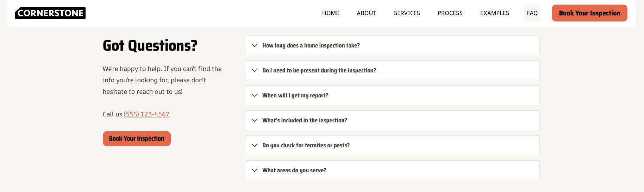Expand 'What's included in the inspection?' question text
Image resolution: width=644 pixels, height=192 pixels.
pos(305,120)
